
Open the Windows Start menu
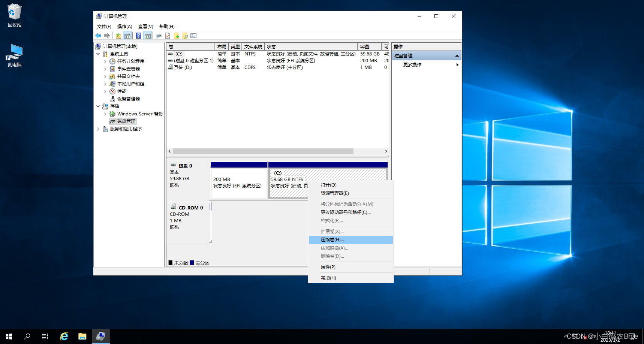click(x=9, y=337)
